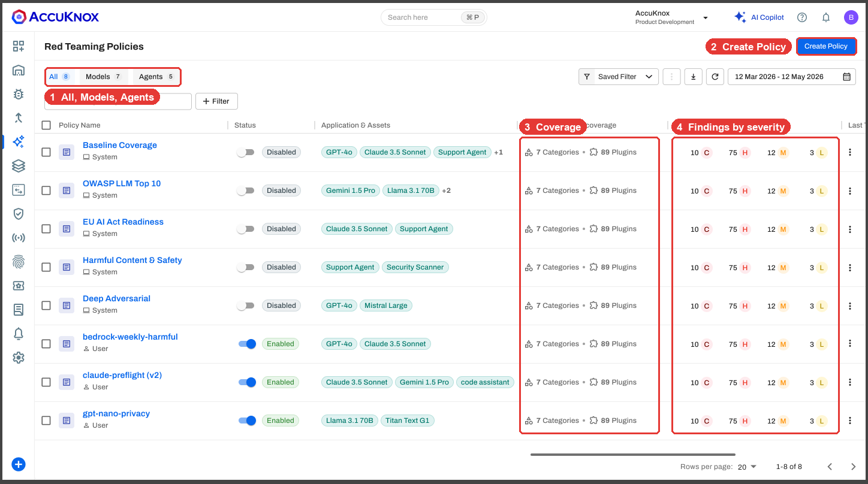Open the bug issues icon in sidebar
This screenshot has height=484, width=868.
pos(19,94)
